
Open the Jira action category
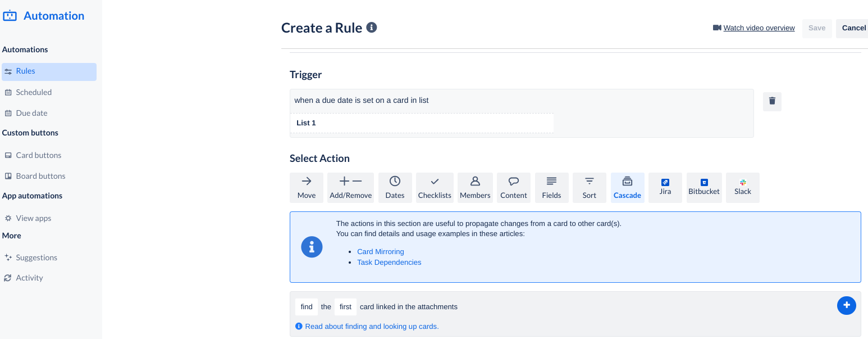pyautogui.click(x=665, y=188)
